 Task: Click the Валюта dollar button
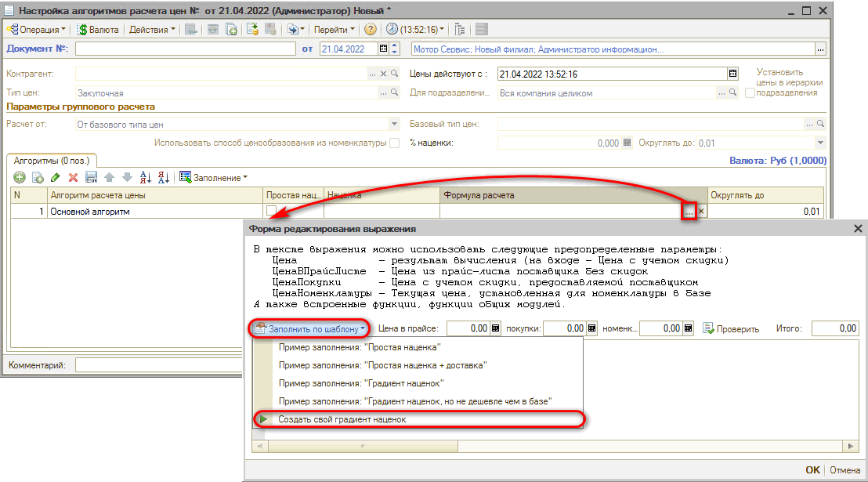point(98,30)
